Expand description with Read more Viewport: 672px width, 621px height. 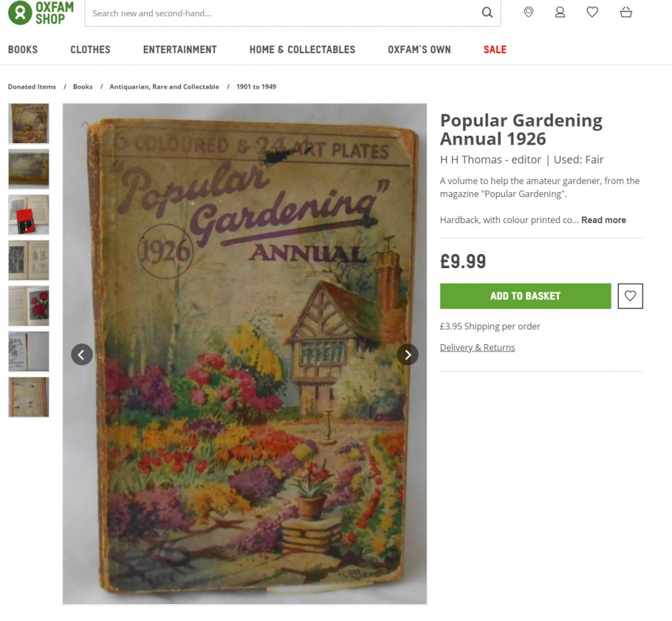(603, 220)
